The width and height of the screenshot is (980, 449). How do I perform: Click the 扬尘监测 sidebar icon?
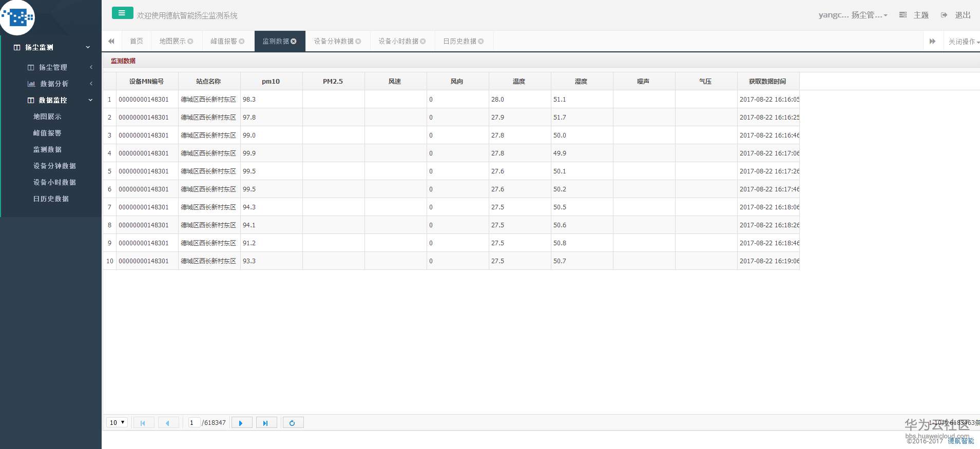click(x=17, y=48)
